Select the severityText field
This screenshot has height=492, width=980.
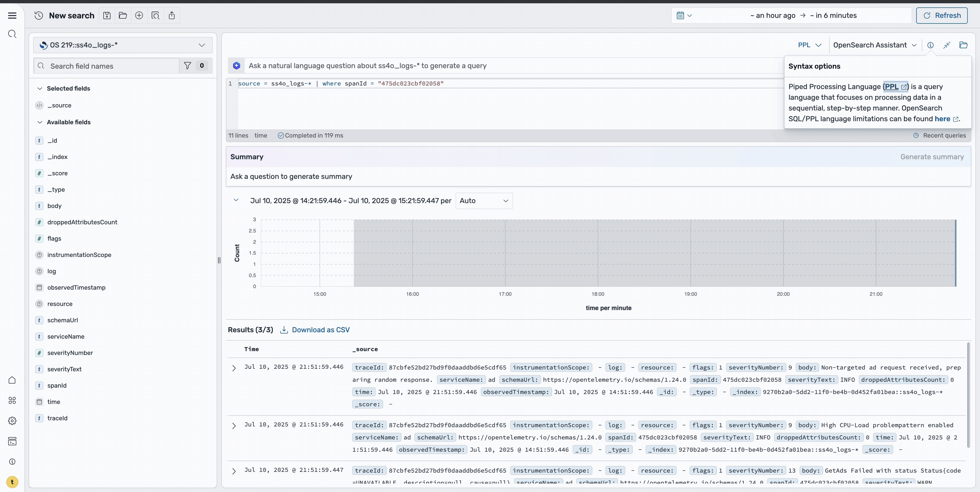tap(64, 370)
